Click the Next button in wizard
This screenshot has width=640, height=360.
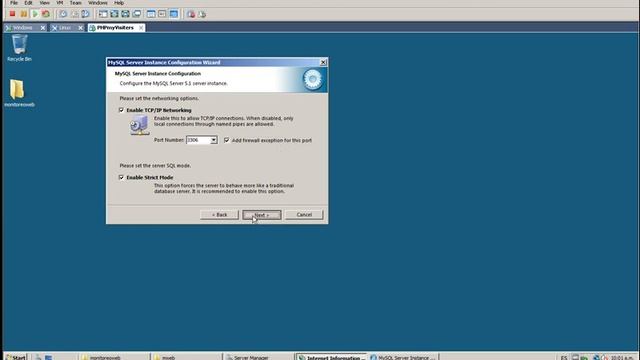pyautogui.click(x=262, y=215)
